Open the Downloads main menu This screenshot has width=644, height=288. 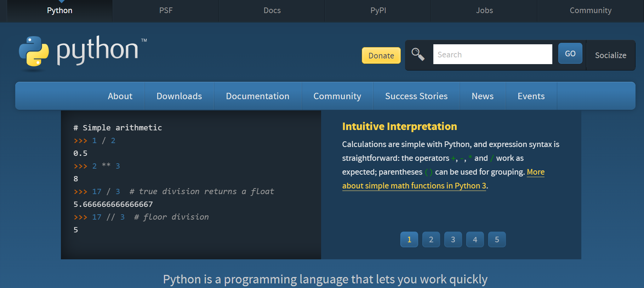point(179,96)
